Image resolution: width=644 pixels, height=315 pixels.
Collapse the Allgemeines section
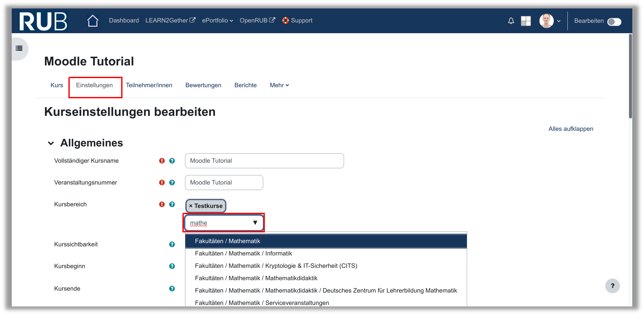51,143
